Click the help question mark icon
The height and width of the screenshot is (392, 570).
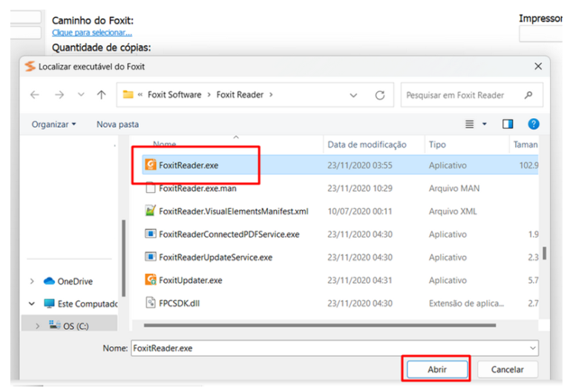pyautogui.click(x=533, y=124)
